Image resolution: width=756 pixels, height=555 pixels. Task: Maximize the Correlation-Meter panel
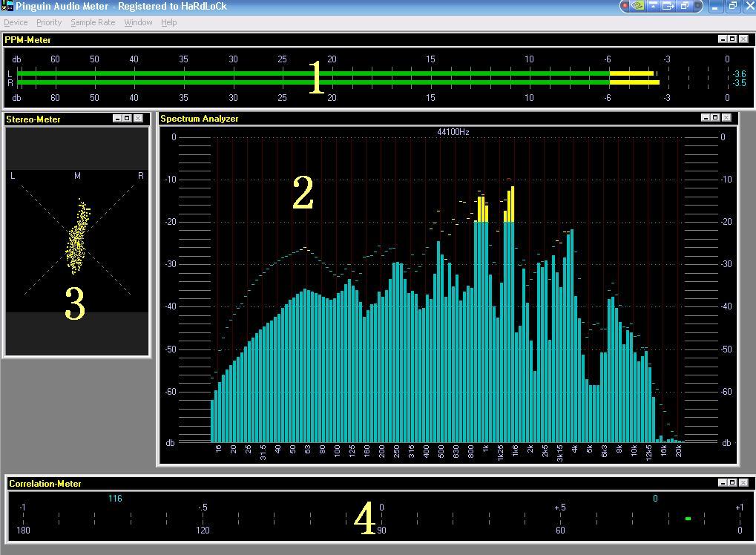(x=732, y=482)
